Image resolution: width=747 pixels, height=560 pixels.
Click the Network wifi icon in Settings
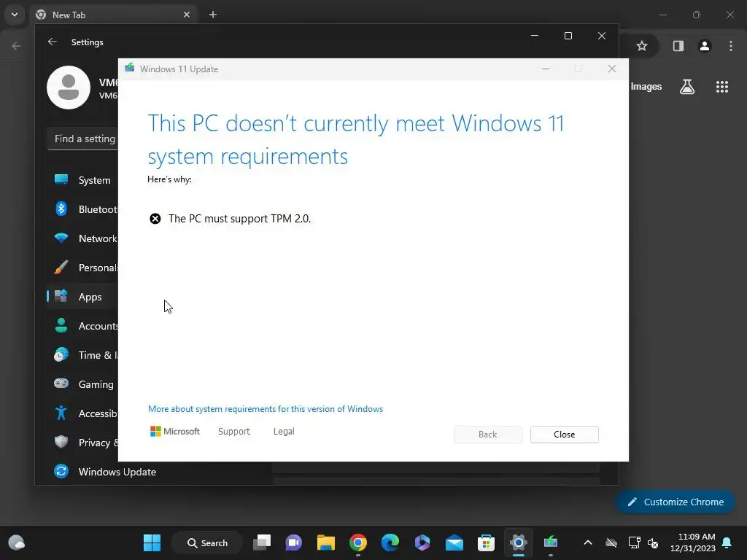click(x=61, y=238)
